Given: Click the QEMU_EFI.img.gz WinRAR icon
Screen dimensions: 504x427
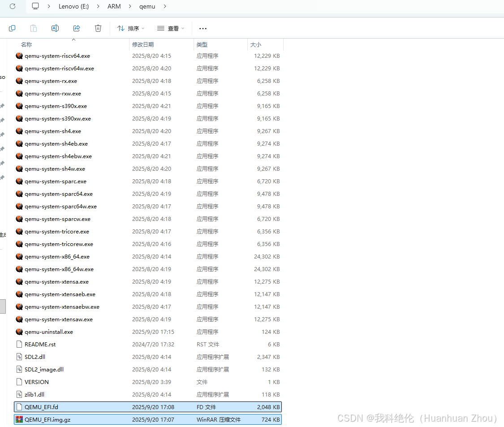Looking at the screenshot, I should click(19, 419).
